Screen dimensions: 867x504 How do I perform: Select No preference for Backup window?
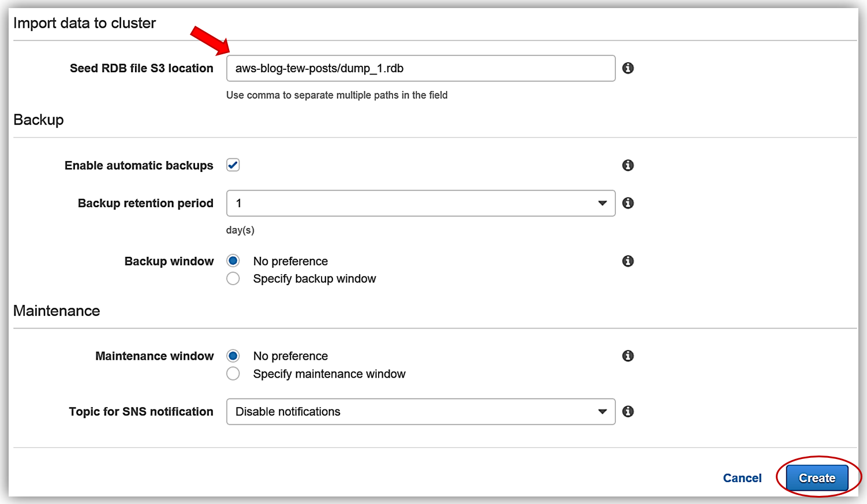[x=233, y=261]
